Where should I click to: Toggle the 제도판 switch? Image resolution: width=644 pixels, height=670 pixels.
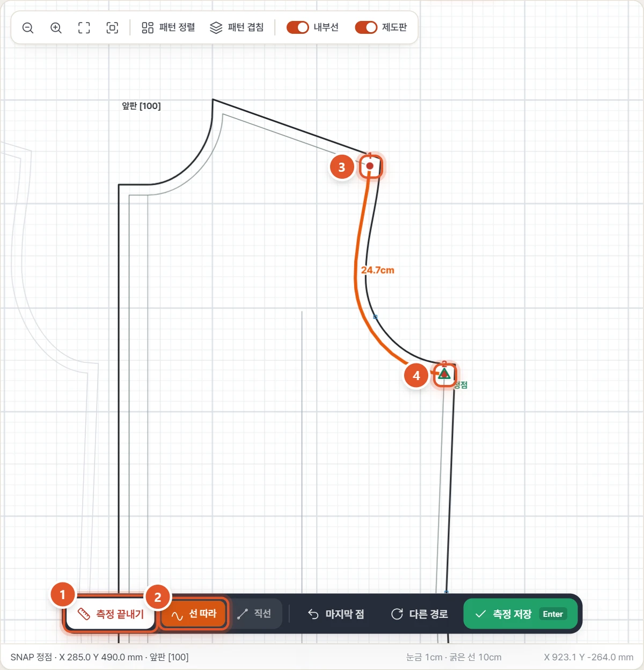[367, 27]
